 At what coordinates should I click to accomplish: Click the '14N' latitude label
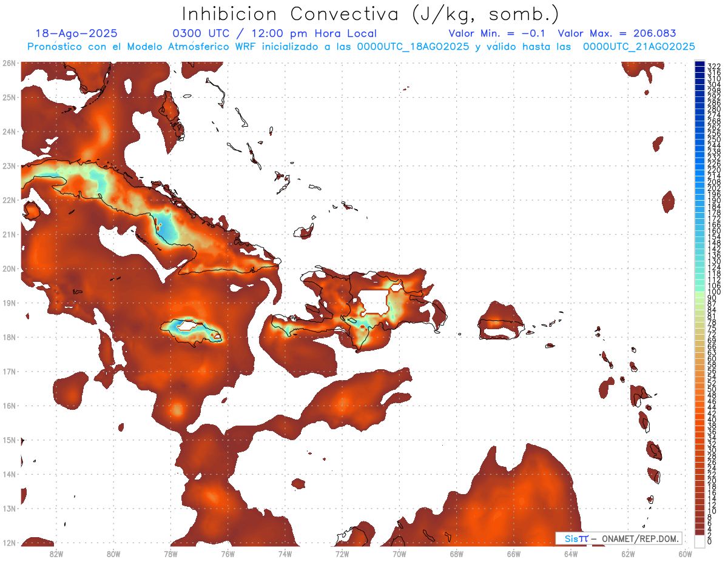[x=9, y=474]
